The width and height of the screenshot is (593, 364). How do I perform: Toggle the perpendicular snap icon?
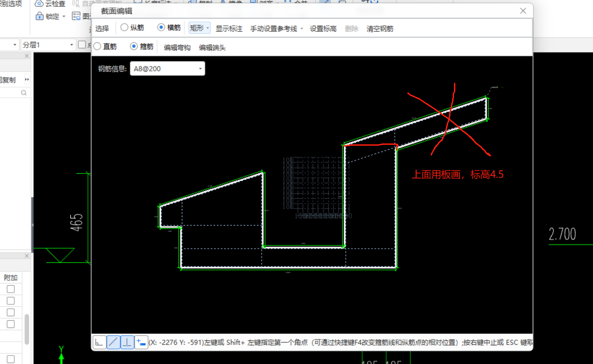(127, 343)
